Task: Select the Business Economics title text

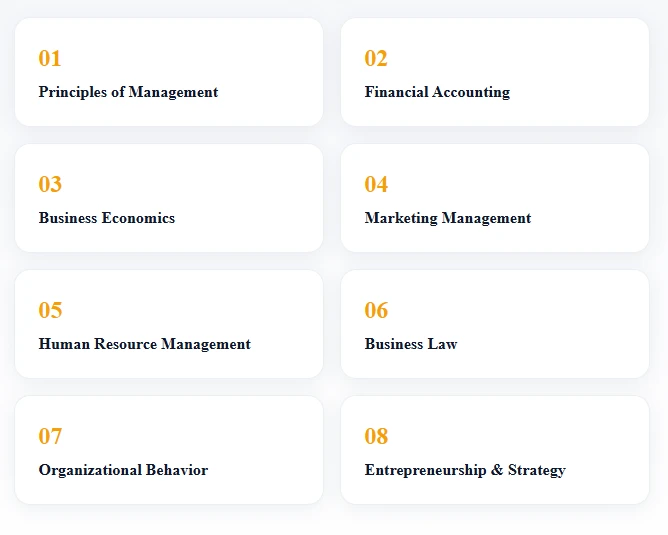Action: coord(107,218)
